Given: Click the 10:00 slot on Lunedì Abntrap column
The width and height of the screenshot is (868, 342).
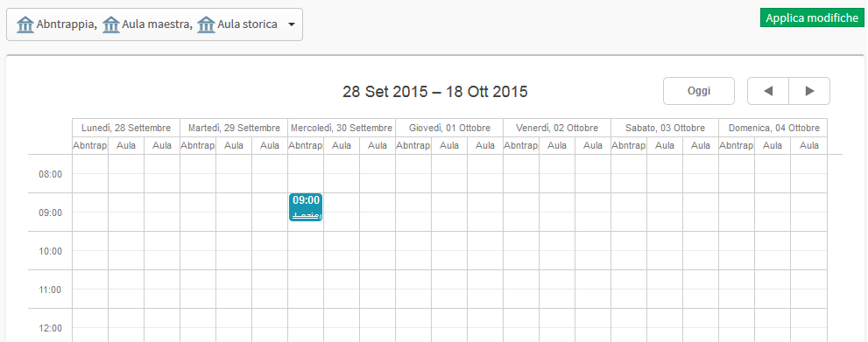Looking at the screenshot, I should [90, 250].
